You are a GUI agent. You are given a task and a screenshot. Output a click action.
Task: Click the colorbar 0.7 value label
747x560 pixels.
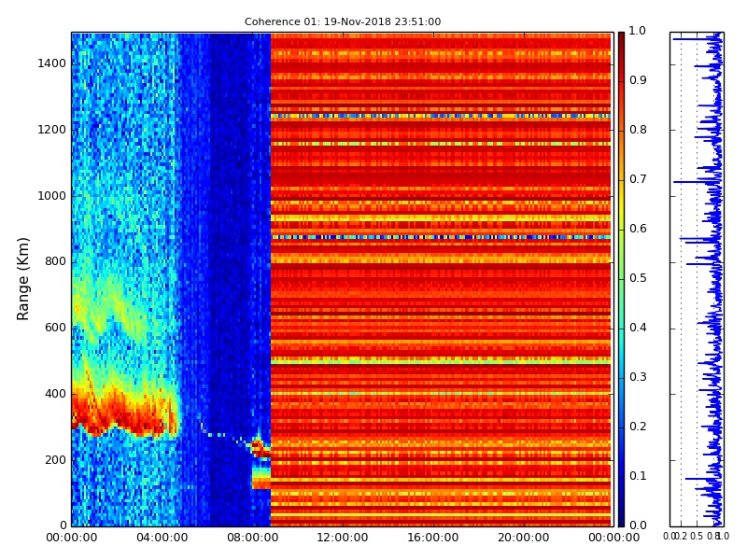pos(638,179)
